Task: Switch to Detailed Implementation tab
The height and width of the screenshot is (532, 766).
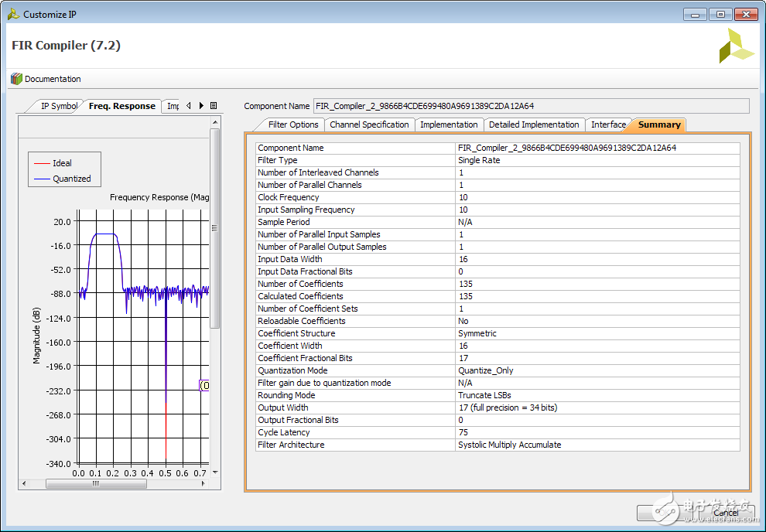Action: click(x=533, y=124)
